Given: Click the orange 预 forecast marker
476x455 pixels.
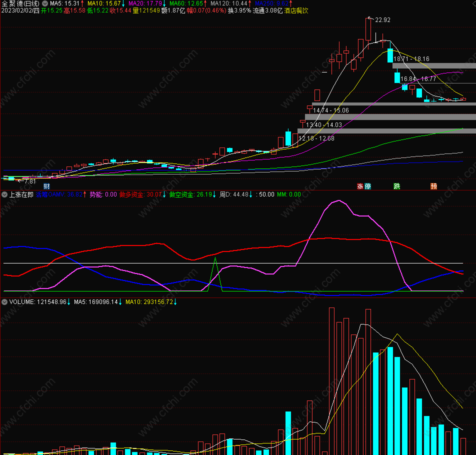Looking at the screenshot, I should (434, 186).
